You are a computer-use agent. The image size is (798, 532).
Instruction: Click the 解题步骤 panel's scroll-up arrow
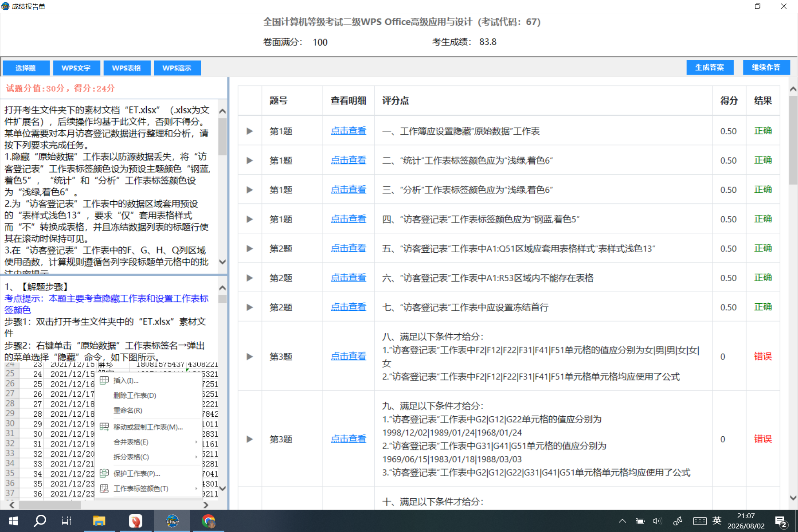[223, 288]
